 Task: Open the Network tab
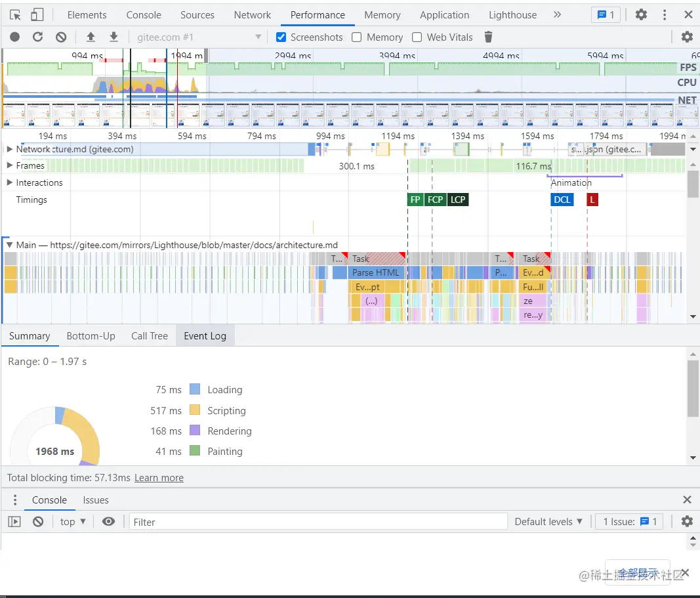click(x=252, y=14)
